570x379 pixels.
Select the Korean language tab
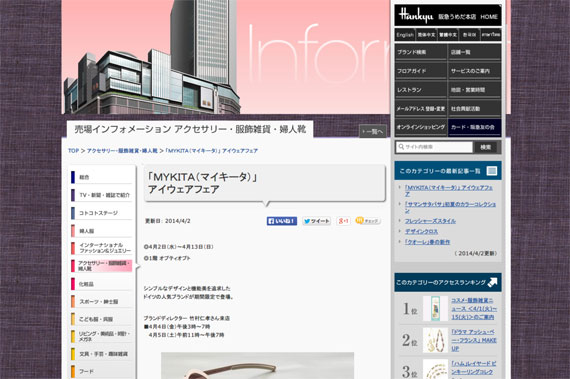469,35
